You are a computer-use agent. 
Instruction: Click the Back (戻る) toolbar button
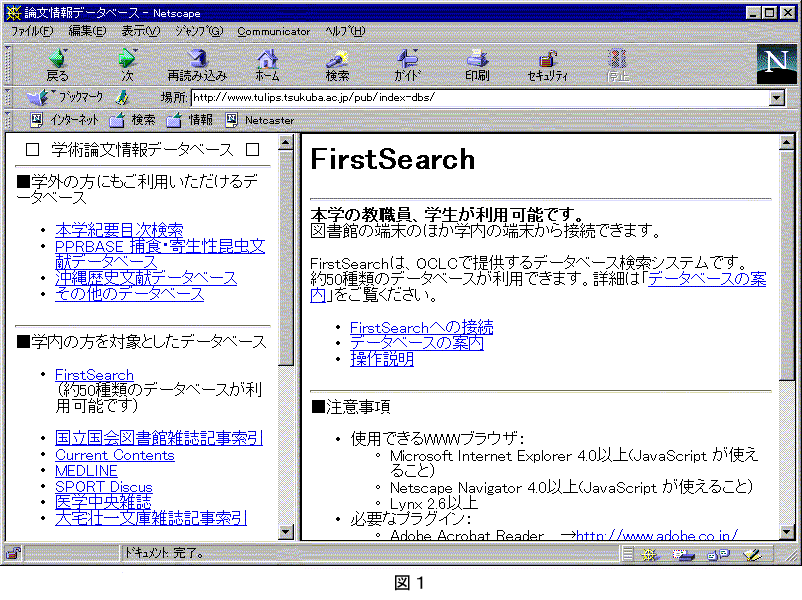click(57, 65)
